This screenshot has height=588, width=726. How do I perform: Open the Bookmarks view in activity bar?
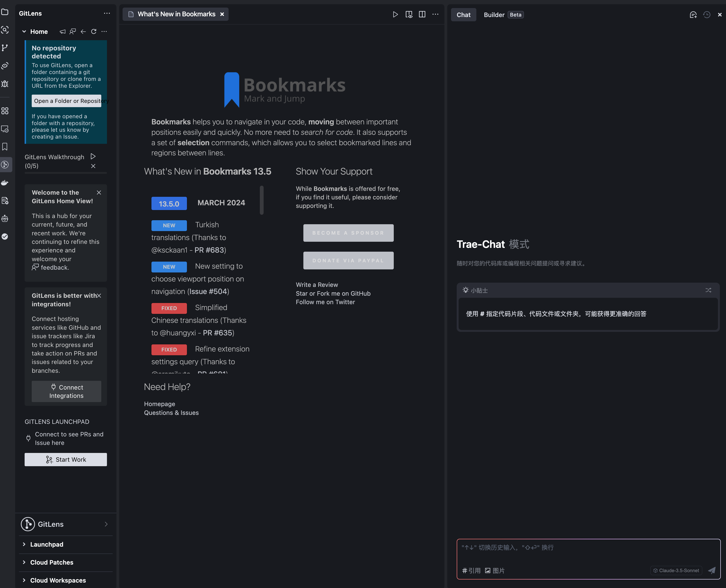[x=5, y=147]
